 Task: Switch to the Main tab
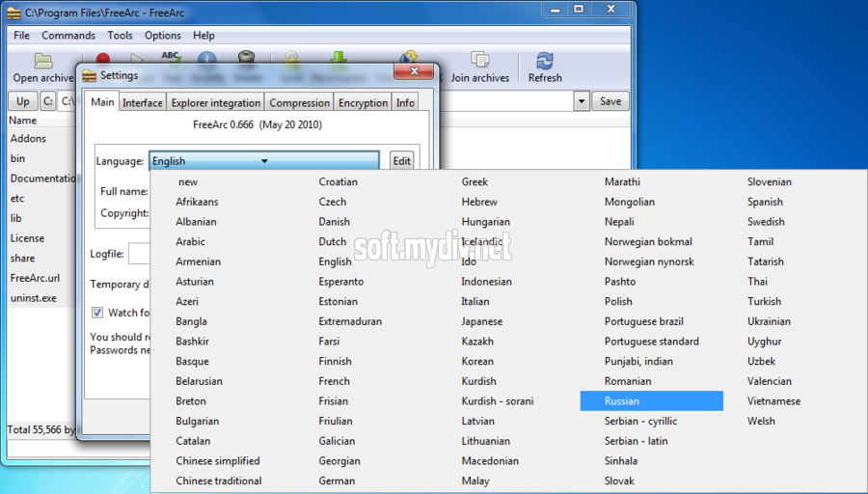click(x=102, y=102)
